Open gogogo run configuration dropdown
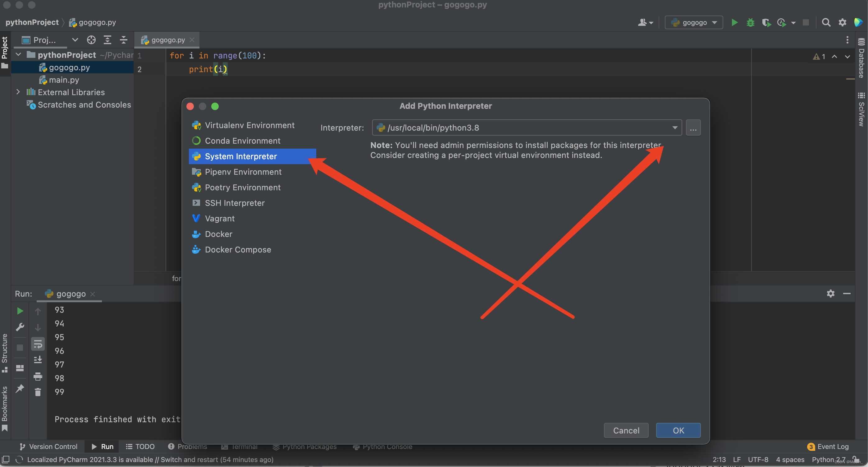 click(x=694, y=23)
